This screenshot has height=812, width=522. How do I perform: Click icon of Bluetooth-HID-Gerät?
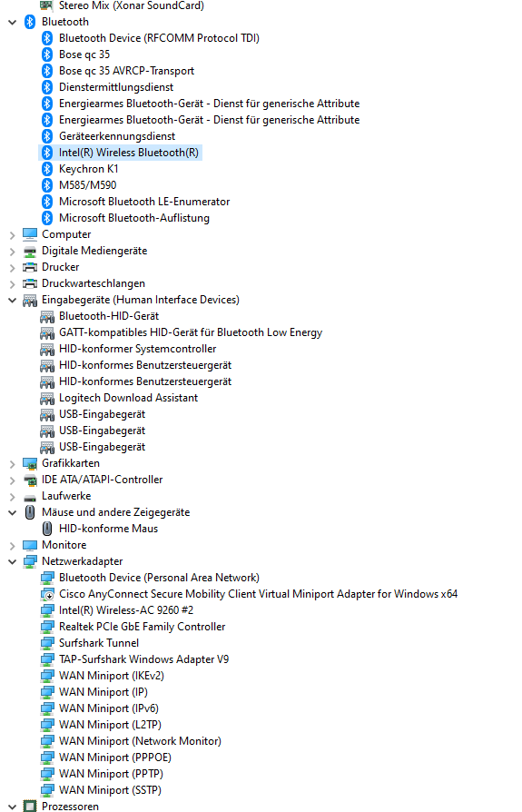coord(47,316)
